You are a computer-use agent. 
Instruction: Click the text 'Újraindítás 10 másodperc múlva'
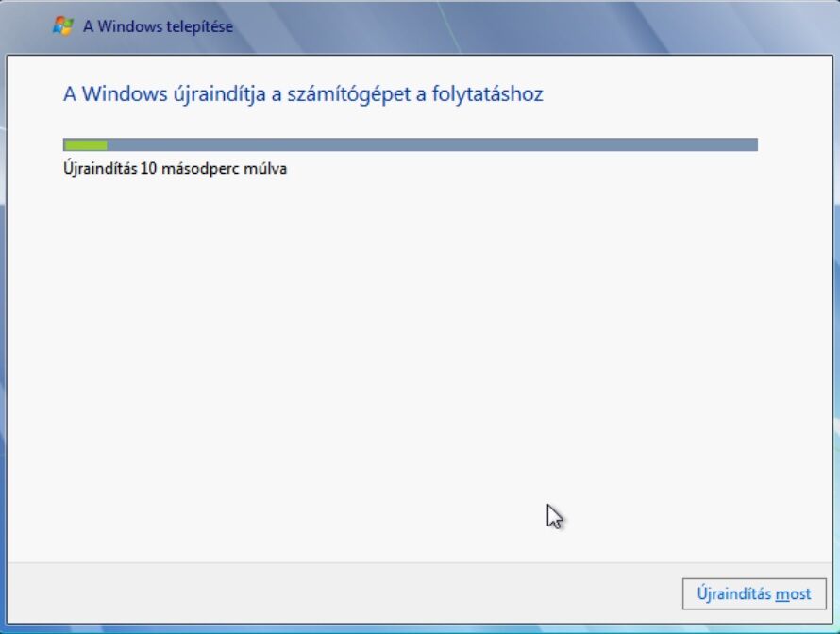[176, 168]
